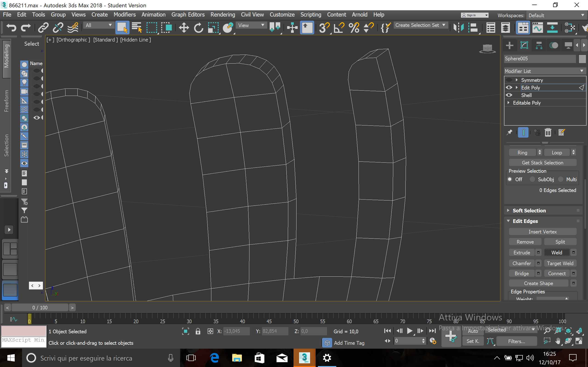Image resolution: width=588 pixels, height=367 pixels.
Task: Open the Hierarchy command panel tab
Action: tap(539, 45)
